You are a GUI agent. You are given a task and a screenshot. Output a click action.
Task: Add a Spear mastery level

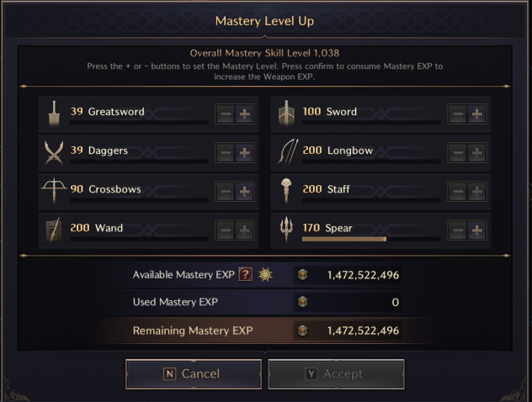point(476,230)
